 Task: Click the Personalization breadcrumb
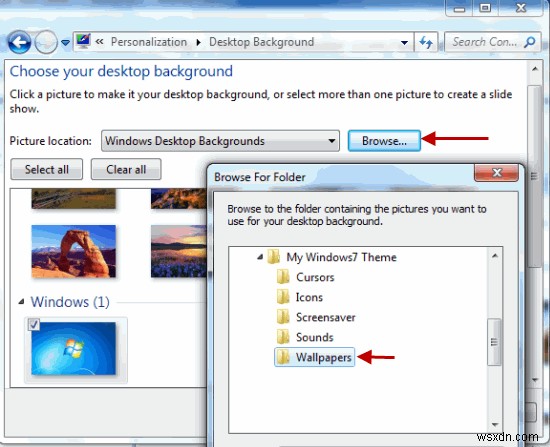[x=149, y=42]
